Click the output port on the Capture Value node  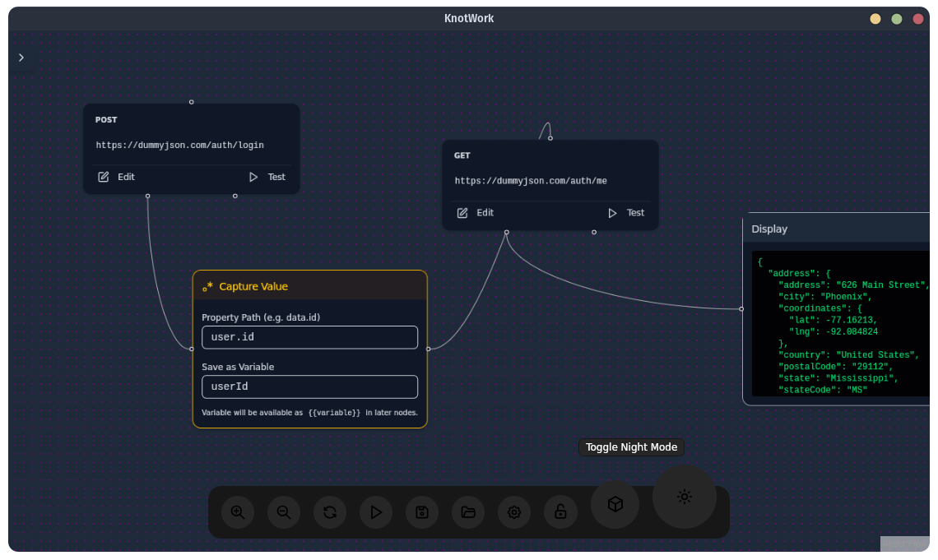pos(428,349)
